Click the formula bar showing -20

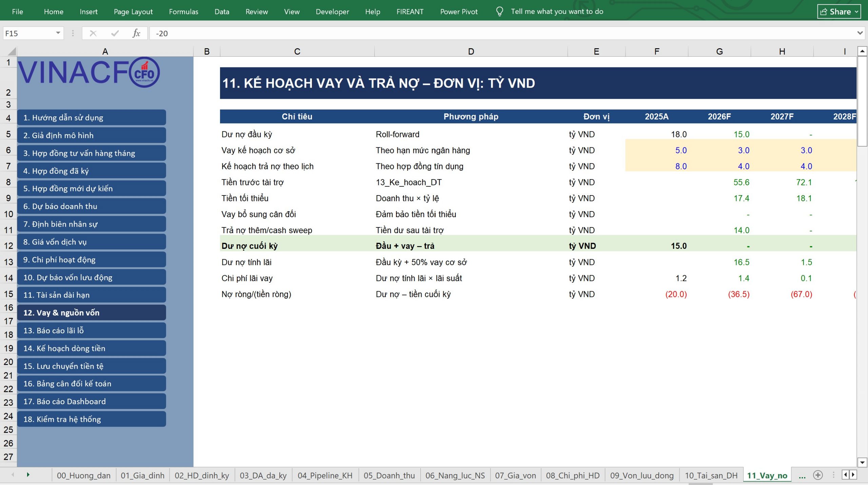[x=502, y=33]
